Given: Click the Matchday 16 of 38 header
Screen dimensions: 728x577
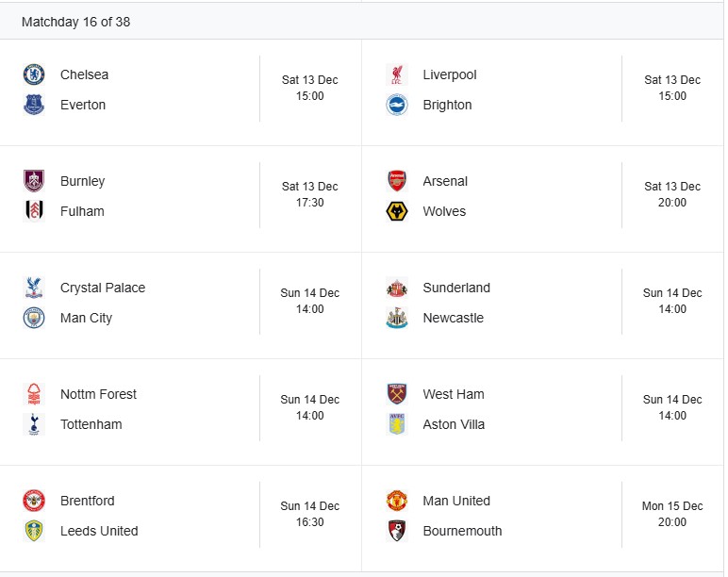Looking at the screenshot, I should click(x=75, y=22).
